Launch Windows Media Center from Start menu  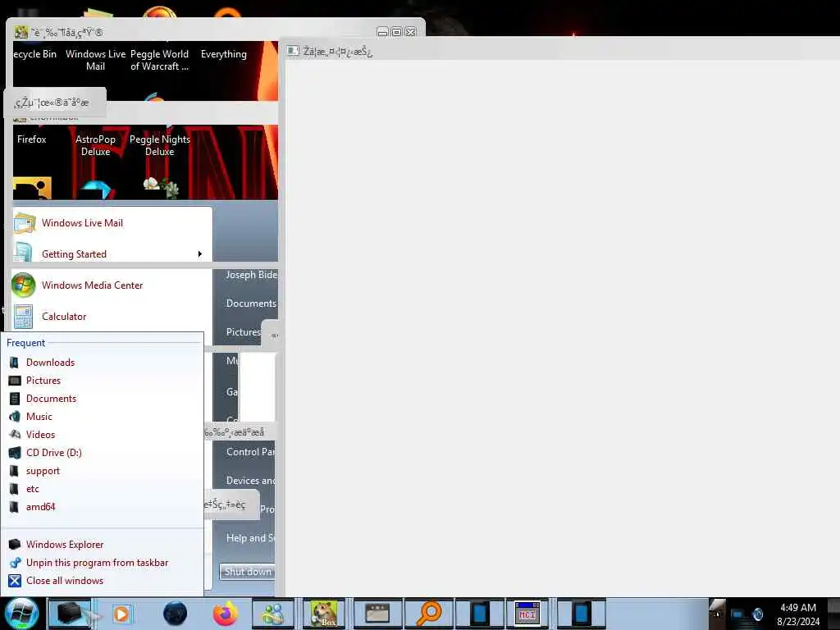92,285
